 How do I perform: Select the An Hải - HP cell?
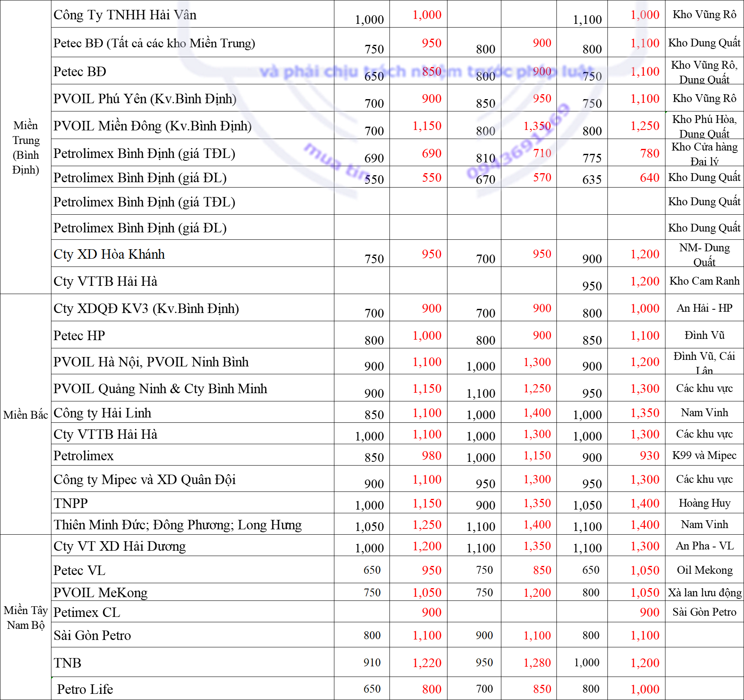click(x=705, y=308)
